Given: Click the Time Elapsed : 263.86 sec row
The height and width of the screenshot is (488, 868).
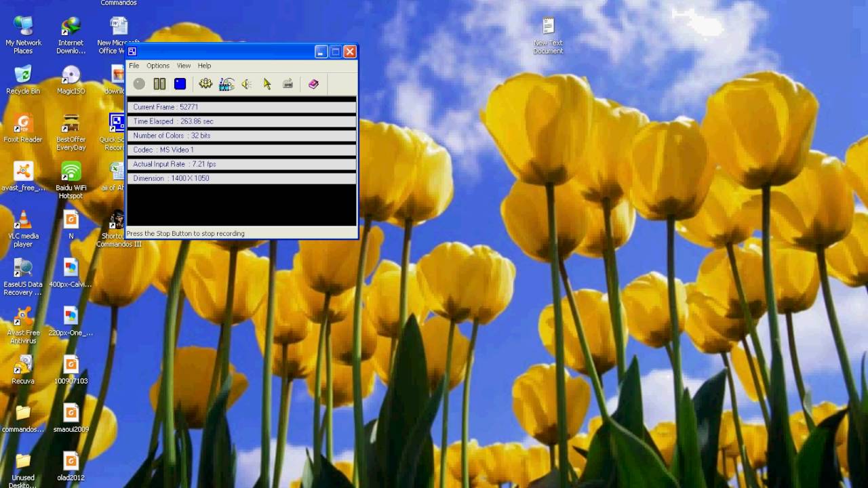Looking at the screenshot, I should tap(241, 121).
